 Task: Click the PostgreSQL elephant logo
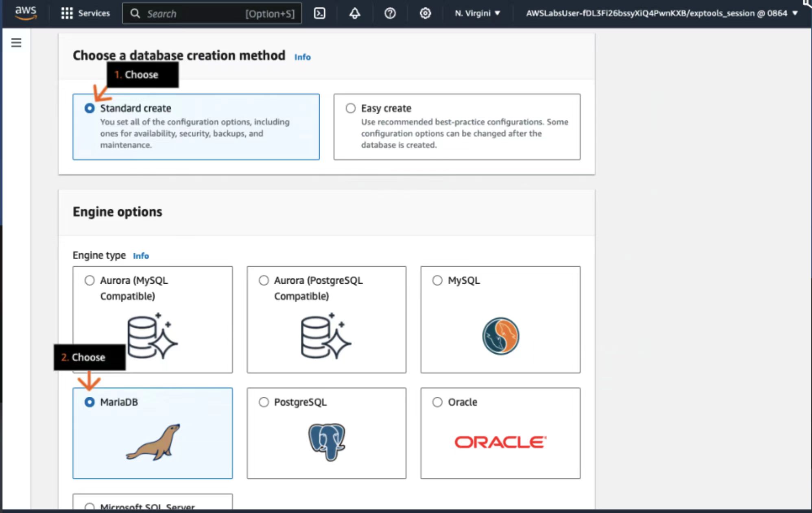[326, 442]
